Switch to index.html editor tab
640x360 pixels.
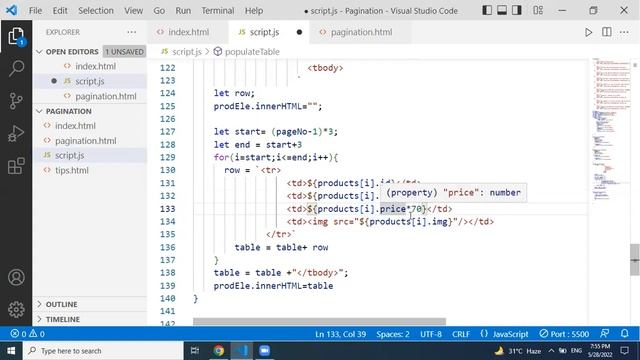click(x=188, y=32)
